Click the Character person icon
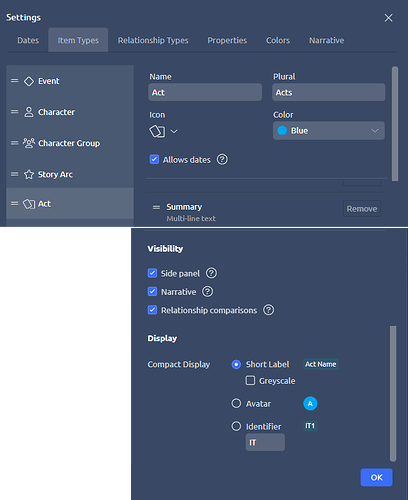 (29, 112)
